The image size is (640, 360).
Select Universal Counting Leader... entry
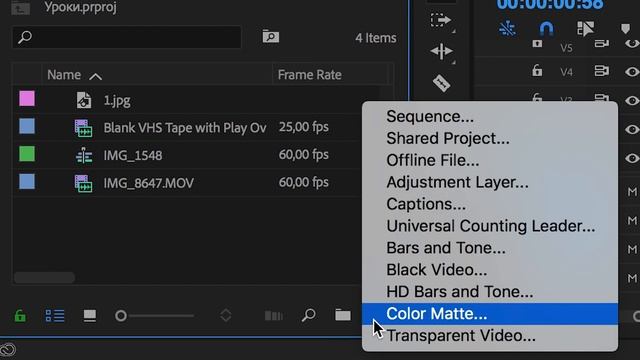(491, 226)
